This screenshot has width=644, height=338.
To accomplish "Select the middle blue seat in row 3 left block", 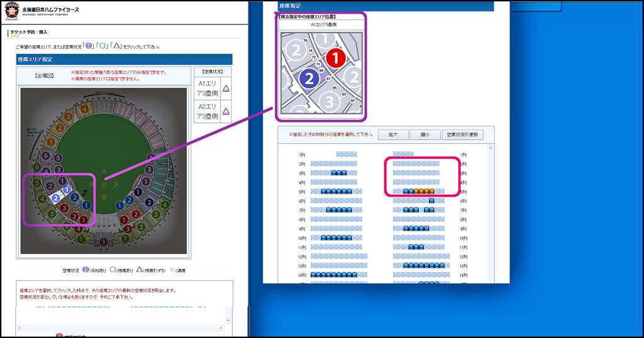I will (339, 173).
